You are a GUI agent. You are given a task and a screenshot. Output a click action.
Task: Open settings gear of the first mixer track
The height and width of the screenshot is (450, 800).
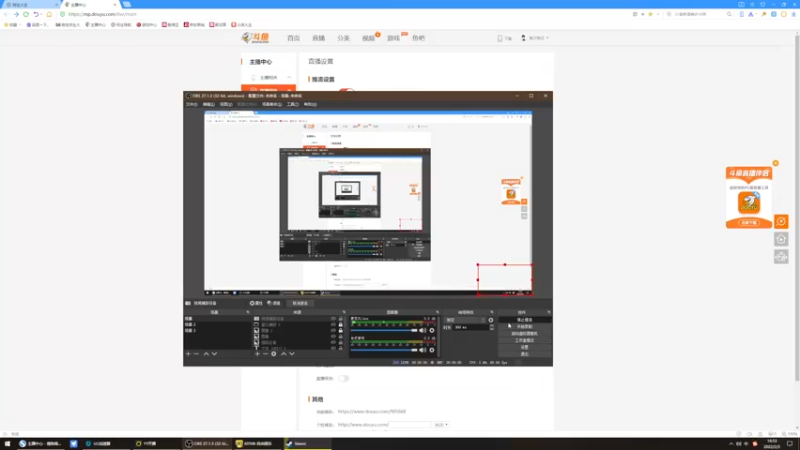click(x=432, y=331)
